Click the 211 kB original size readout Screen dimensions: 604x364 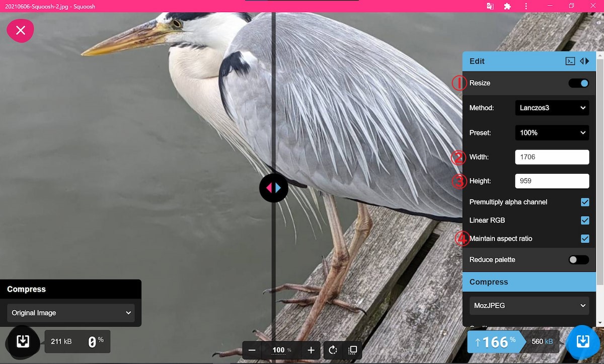pos(61,341)
